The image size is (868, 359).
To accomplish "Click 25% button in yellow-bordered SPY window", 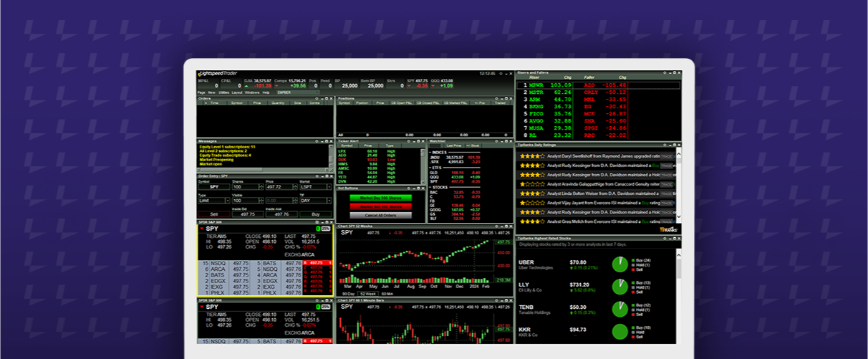I will pyautogui.click(x=326, y=229).
